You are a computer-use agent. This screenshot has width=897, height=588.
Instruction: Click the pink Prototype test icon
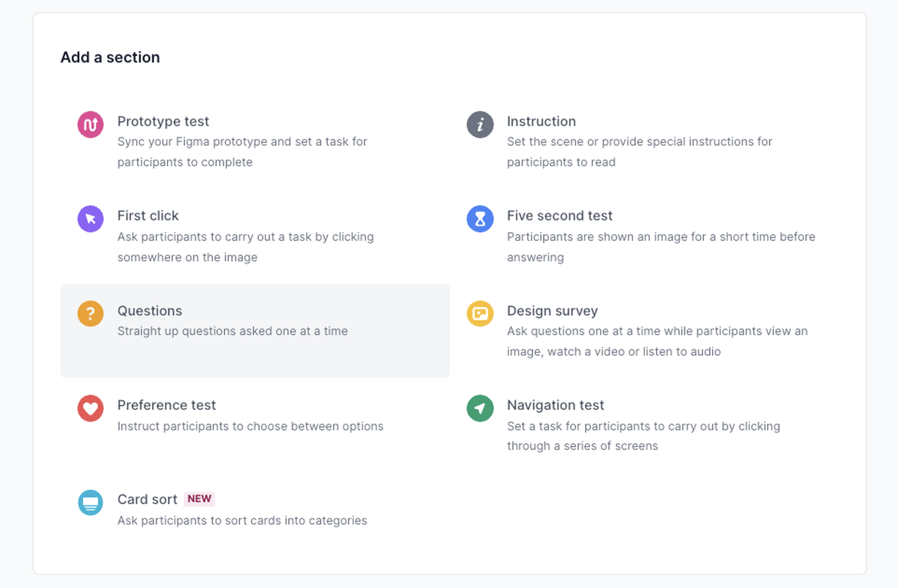pyautogui.click(x=90, y=125)
